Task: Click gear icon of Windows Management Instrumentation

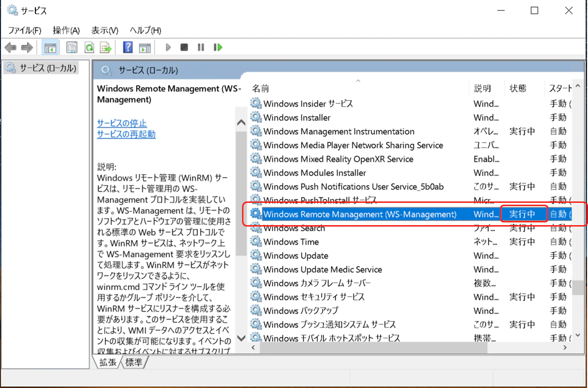Action: (256, 131)
